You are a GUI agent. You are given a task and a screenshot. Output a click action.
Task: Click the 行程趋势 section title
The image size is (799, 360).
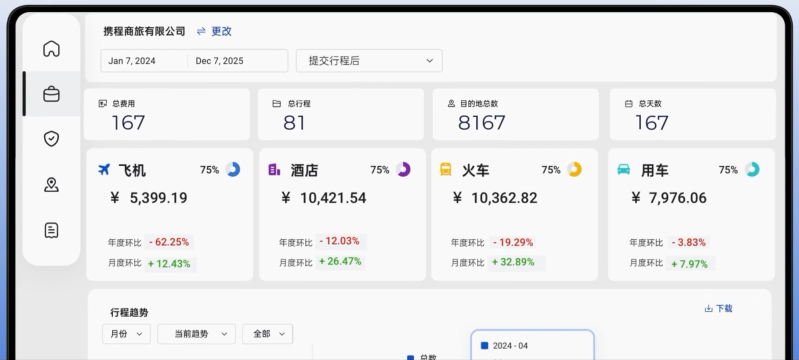tap(129, 313)
